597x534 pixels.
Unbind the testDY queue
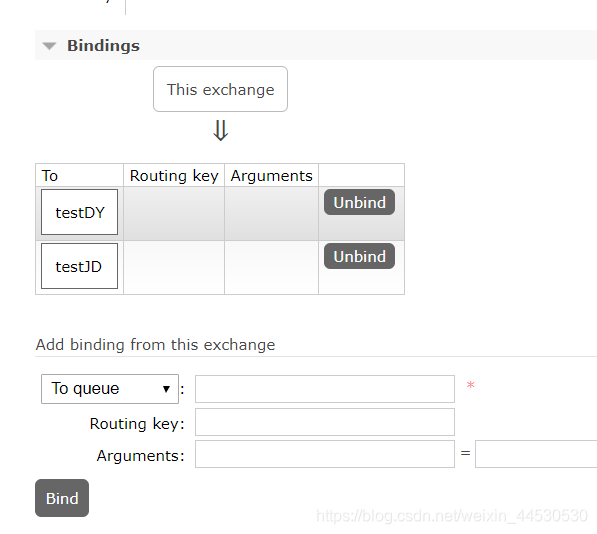pyautogui.click(x=359, y=202)
